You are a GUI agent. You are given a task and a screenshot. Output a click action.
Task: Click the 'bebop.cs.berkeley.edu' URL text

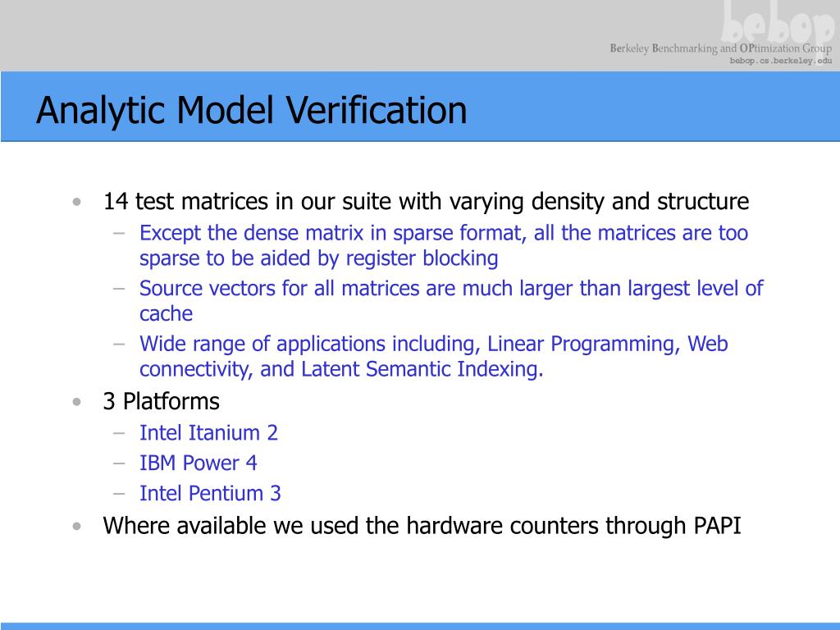(x=781, y=61)
